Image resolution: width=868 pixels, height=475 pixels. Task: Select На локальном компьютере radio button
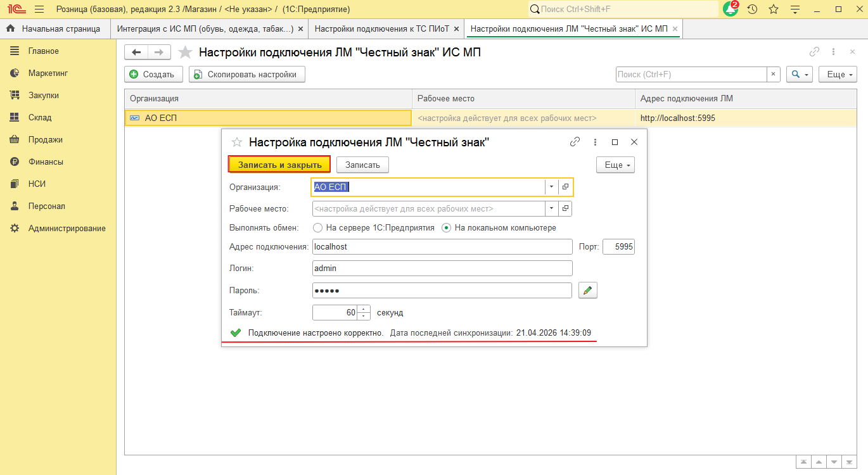(446, 227)
